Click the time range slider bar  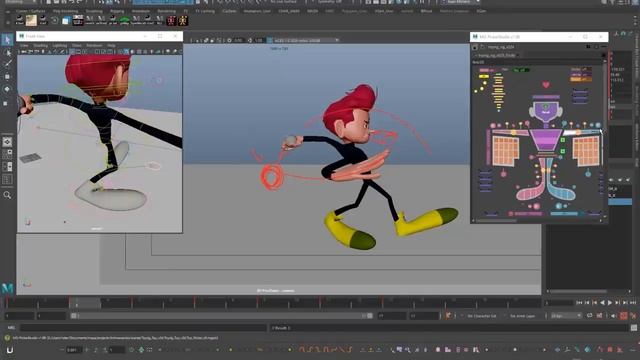(x=221, y=316)
